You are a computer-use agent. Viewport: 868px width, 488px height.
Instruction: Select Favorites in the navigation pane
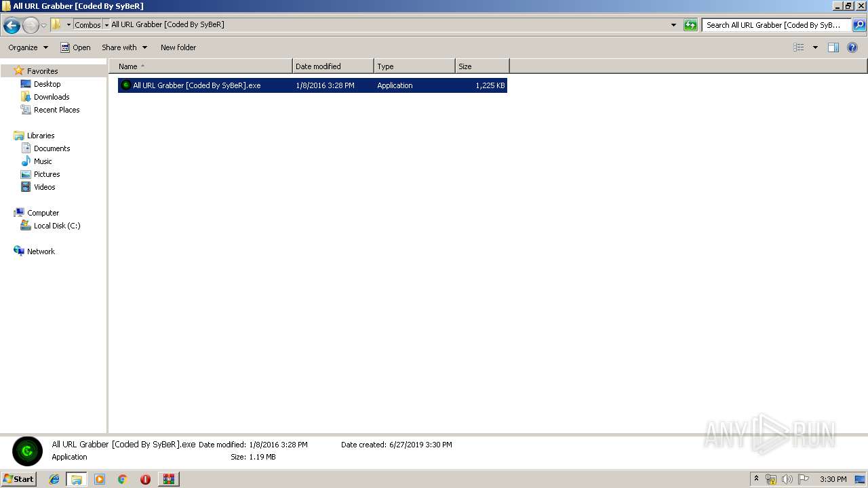pos(42,71)
